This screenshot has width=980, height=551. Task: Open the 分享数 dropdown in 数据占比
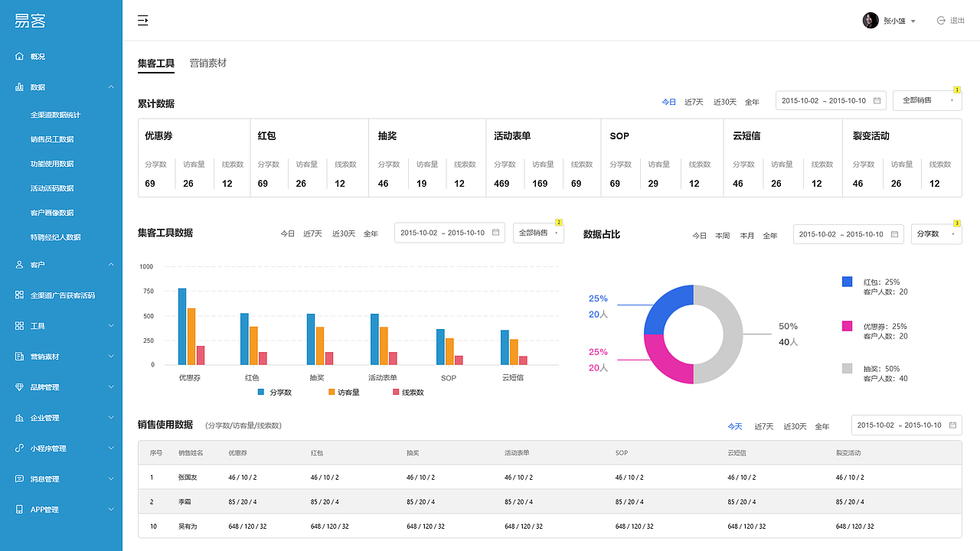click(x=936, y=234)
